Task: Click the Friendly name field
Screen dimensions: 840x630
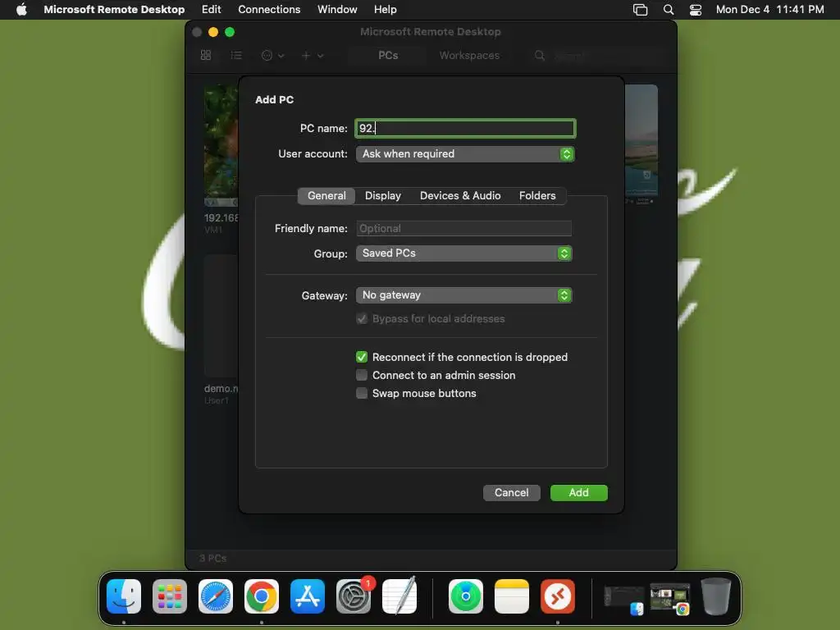Action: 464,228
